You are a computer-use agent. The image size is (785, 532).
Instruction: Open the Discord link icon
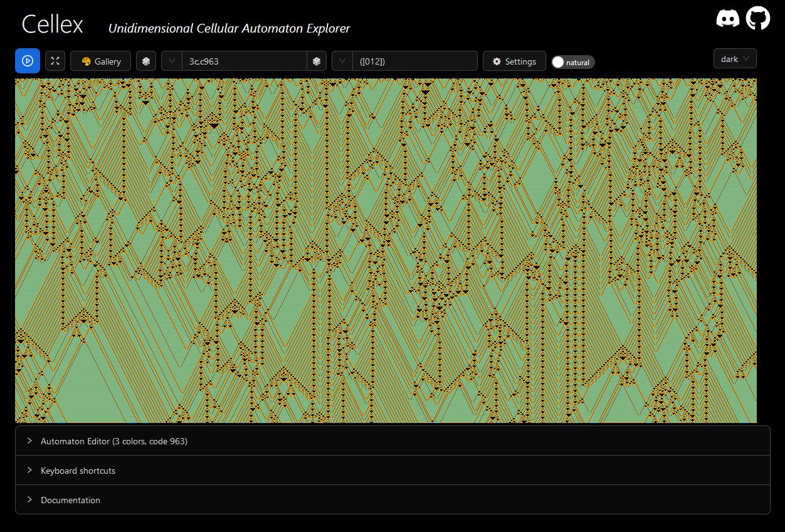tap(727, 19)
